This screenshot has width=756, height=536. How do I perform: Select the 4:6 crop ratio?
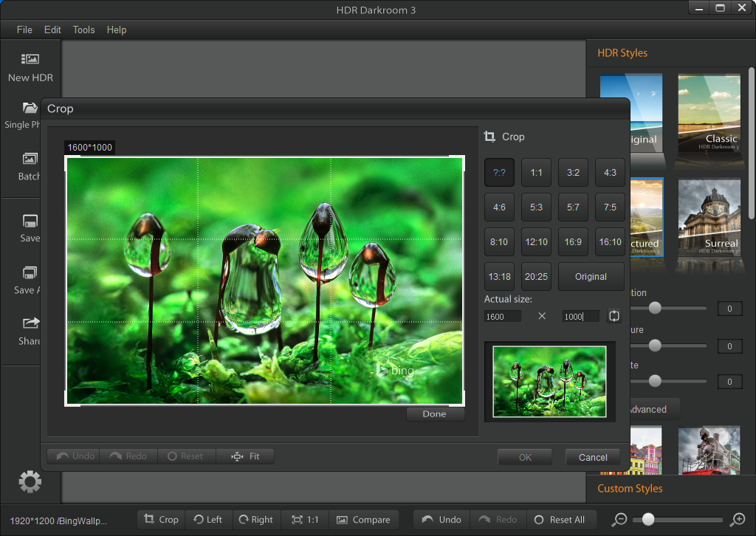(499, 207)
